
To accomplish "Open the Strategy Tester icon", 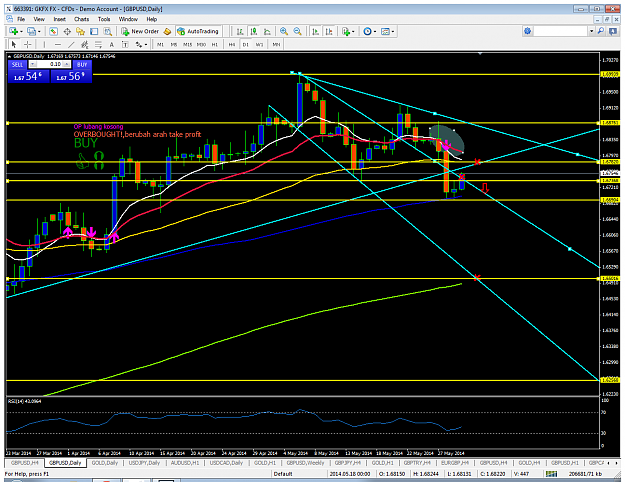I will 108,31.
